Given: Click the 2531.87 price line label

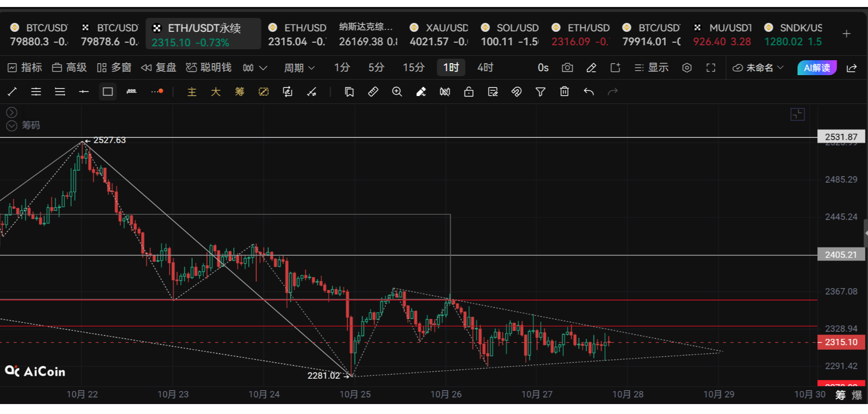Looking at the screenshot, I should click(841, 137).
